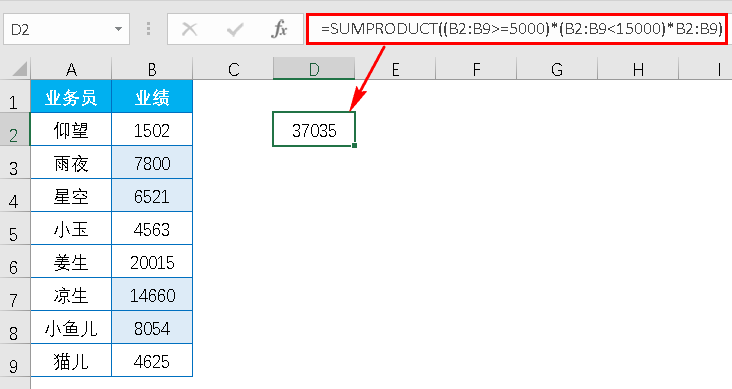Click cell value 20015
The image size is (732, 389).
point(152,262)
